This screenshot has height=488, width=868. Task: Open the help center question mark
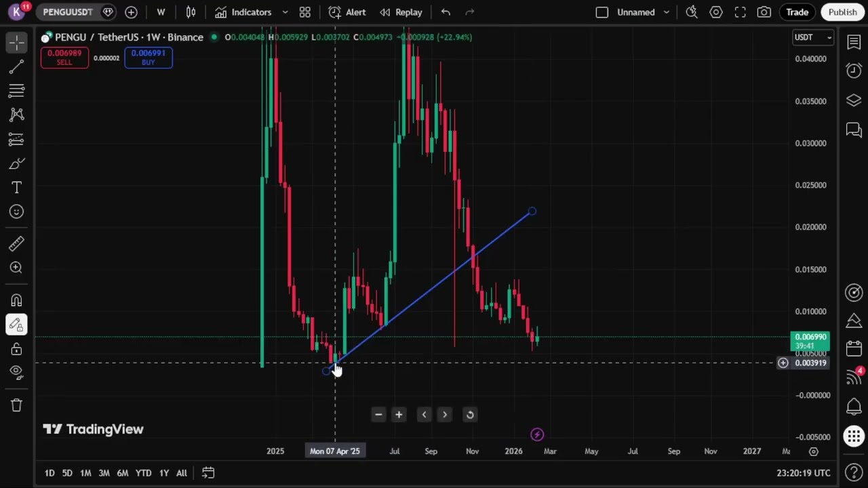pos(854,472)
